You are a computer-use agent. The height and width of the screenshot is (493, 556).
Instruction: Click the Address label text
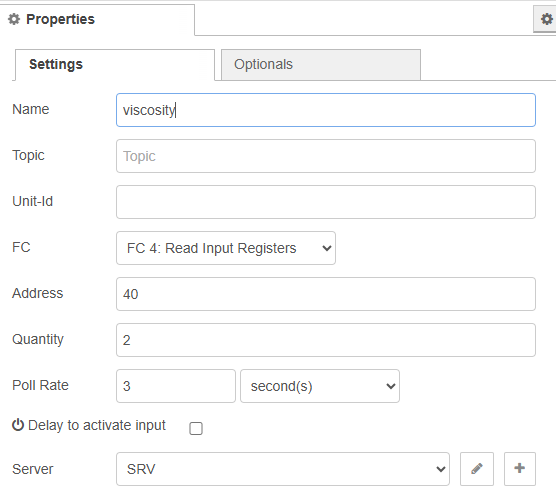38,293
